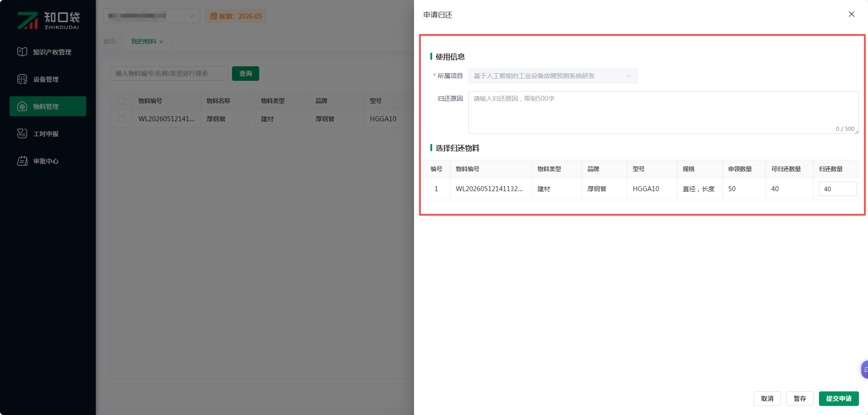Screen dimensions: 868x415
Task: Click the row number 1 cell in return table
Action: (436, 189)
